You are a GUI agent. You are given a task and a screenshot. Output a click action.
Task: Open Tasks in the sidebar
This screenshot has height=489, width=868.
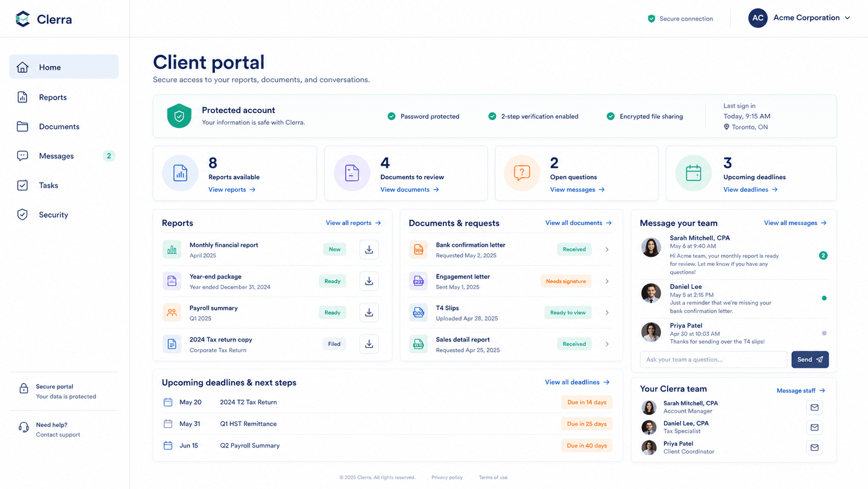64,185
